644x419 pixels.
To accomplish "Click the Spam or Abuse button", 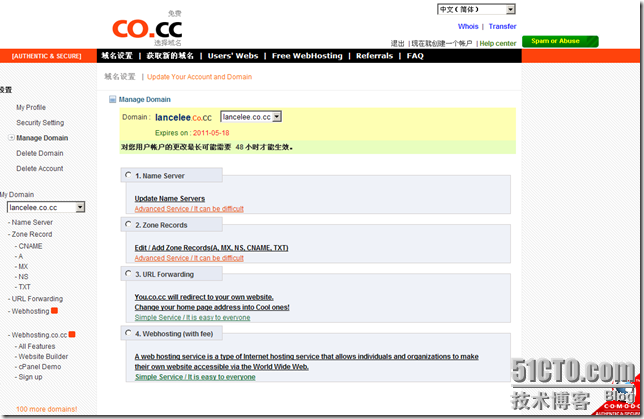I will click(x=560, y=41).
